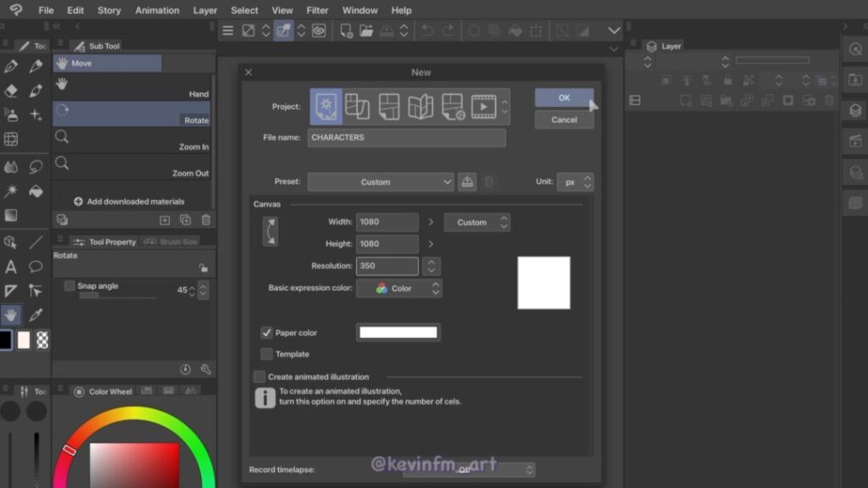This screenshot has height=488, width=868.
Task: Enable Create animated illustration checkbox
Action: [x=259, y=377]
